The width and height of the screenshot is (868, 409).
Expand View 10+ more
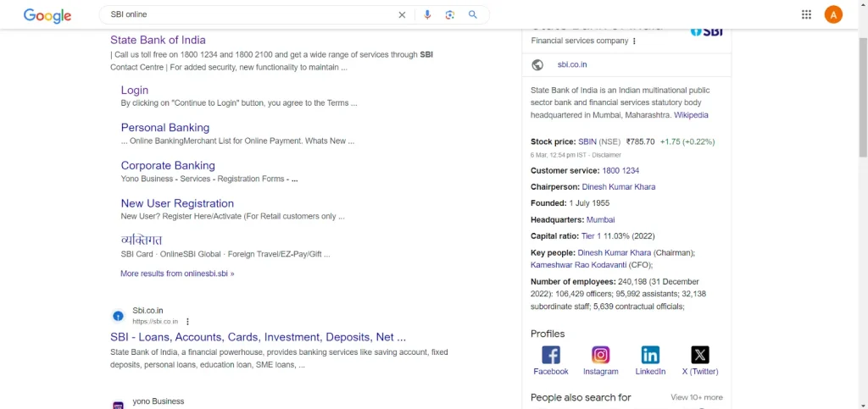697,397
